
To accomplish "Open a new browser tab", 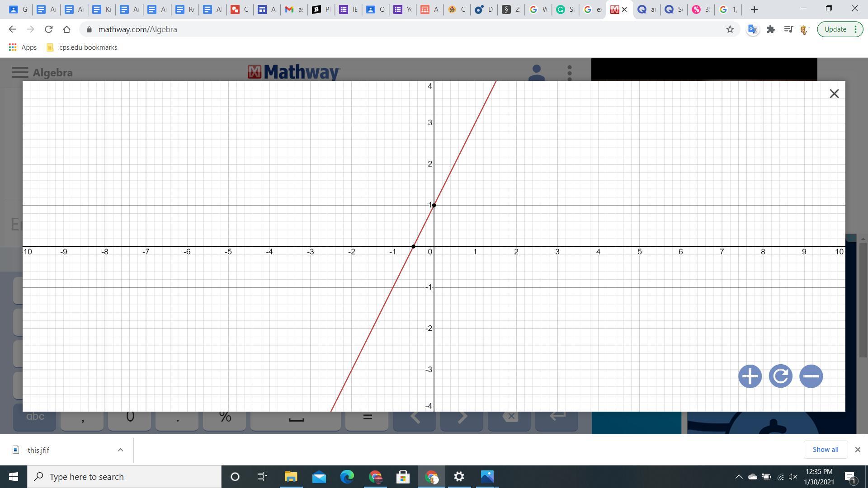I will [754, 9].
